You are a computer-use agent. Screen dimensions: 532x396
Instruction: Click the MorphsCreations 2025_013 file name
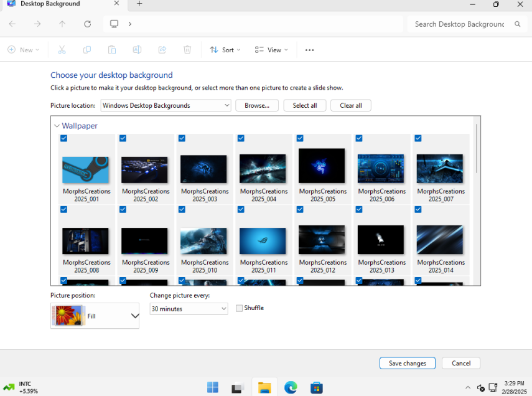(382, 266)
